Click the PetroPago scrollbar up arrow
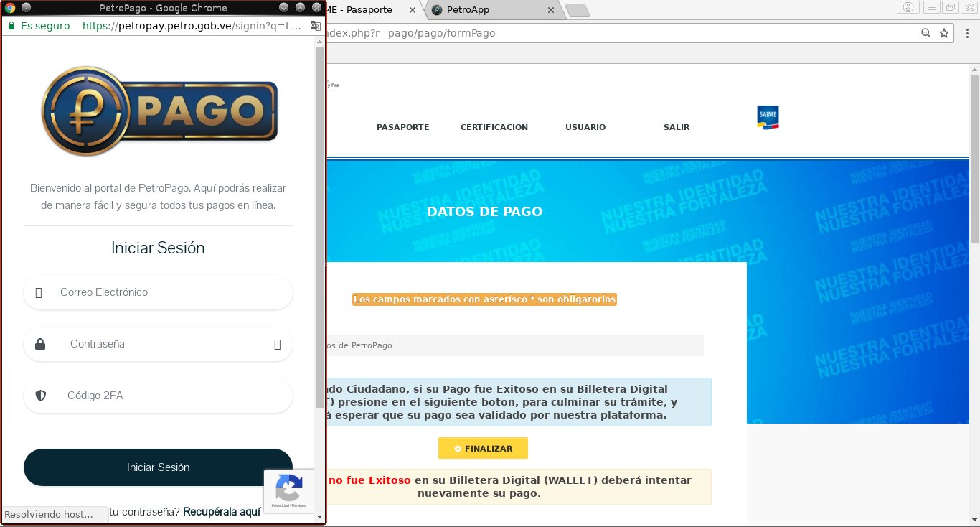 tap(319, 41)
